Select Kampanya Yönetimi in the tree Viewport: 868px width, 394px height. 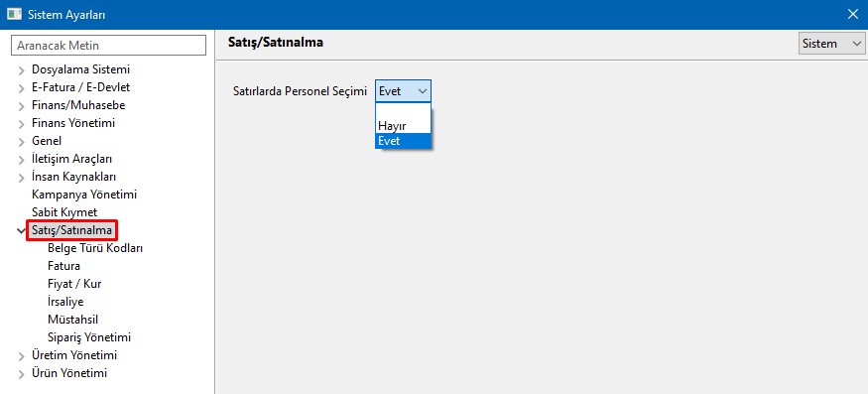(x=84, y=195)
